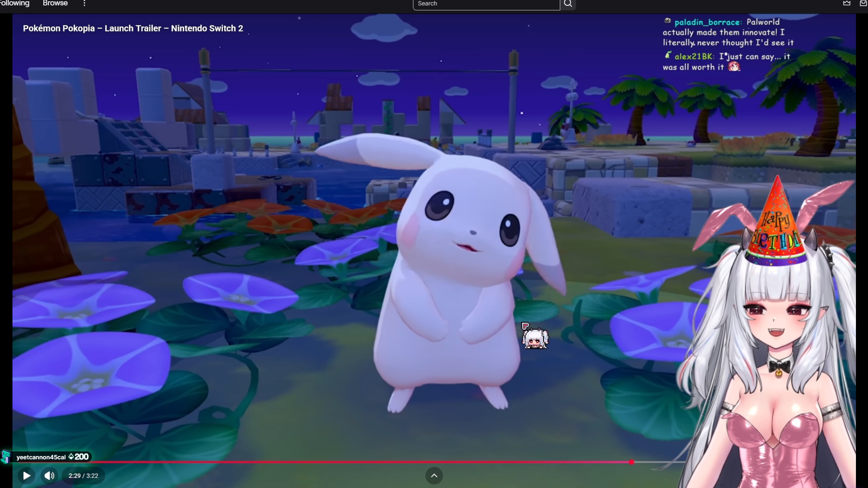The height and width of the screenshot is (488, 868).
Task: Click the search magnifier button
Action: tap(568, 4)
